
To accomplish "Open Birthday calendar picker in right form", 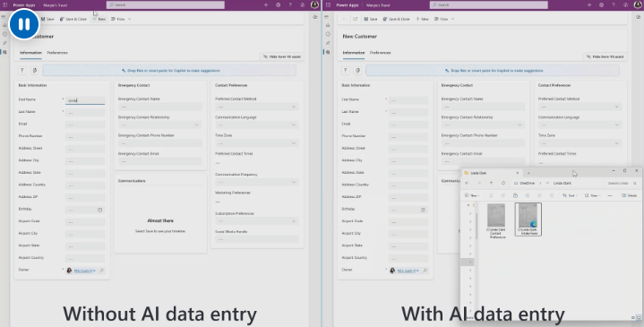I will [423, 210].
